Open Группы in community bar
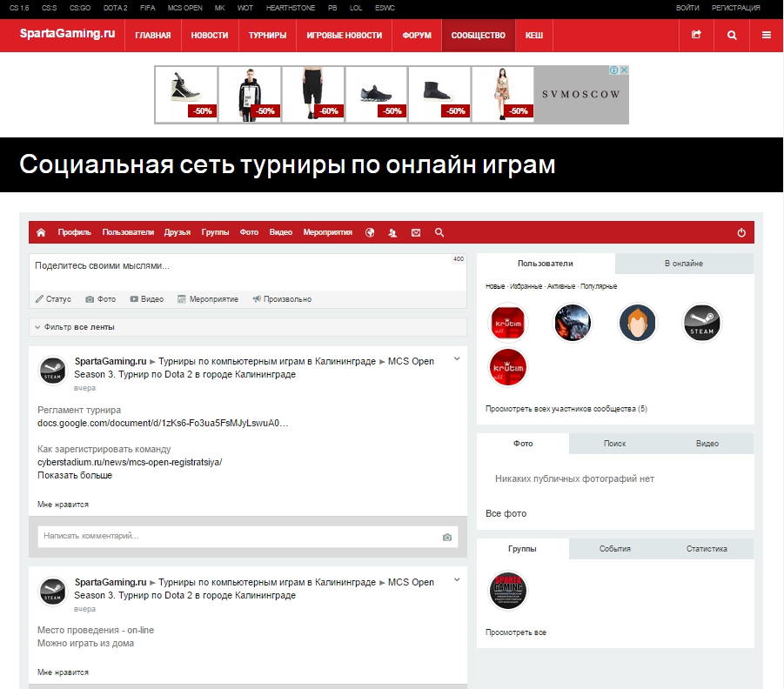 [x=216, y=232]
